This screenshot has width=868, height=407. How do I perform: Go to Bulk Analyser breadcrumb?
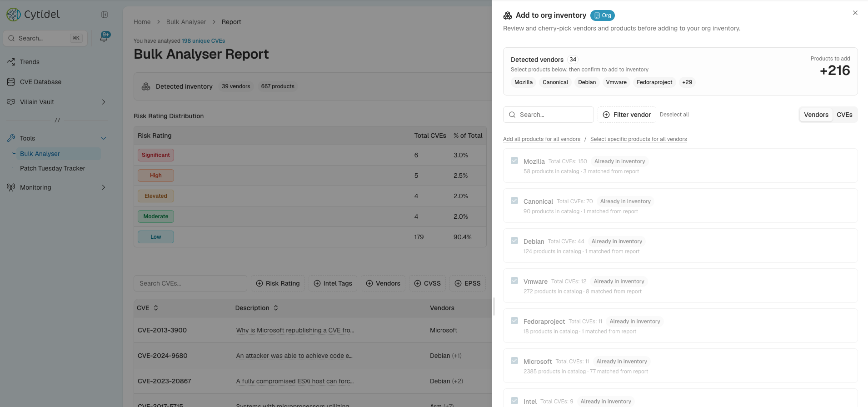click(x=186, y=22)
